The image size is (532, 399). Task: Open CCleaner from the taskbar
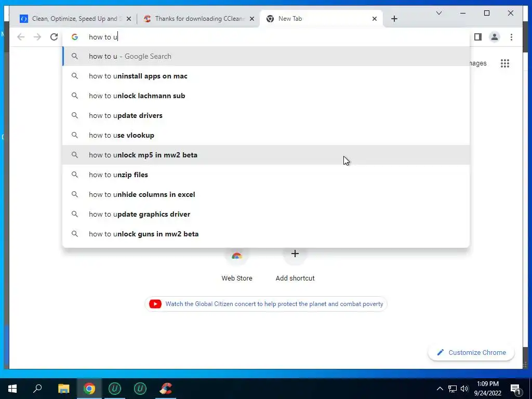pos(166,389)
